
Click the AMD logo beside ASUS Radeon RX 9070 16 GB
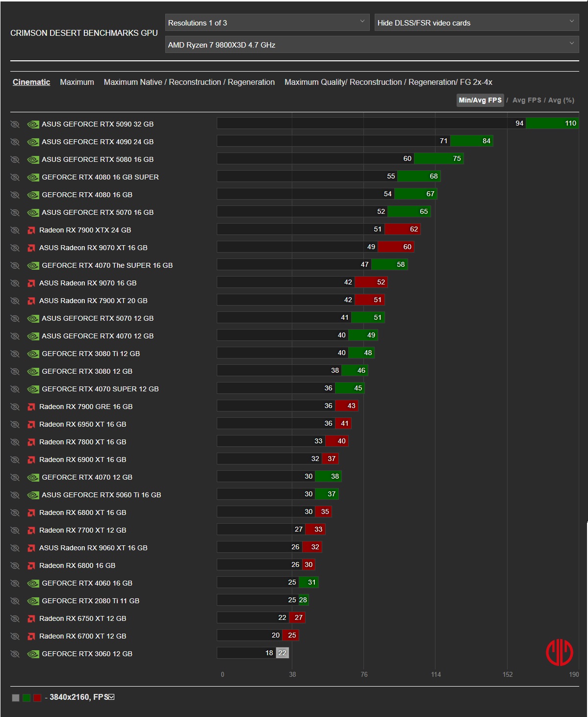tap(31, 283)
